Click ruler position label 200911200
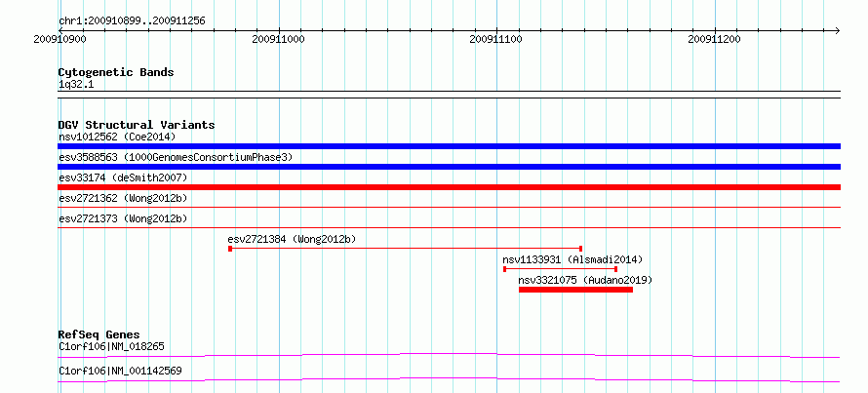Viewport: 868px width, 393px height. coord(714,40)
